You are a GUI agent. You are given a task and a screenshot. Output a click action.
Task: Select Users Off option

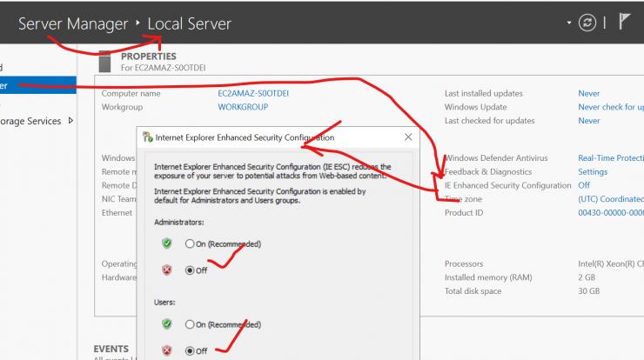196,351
